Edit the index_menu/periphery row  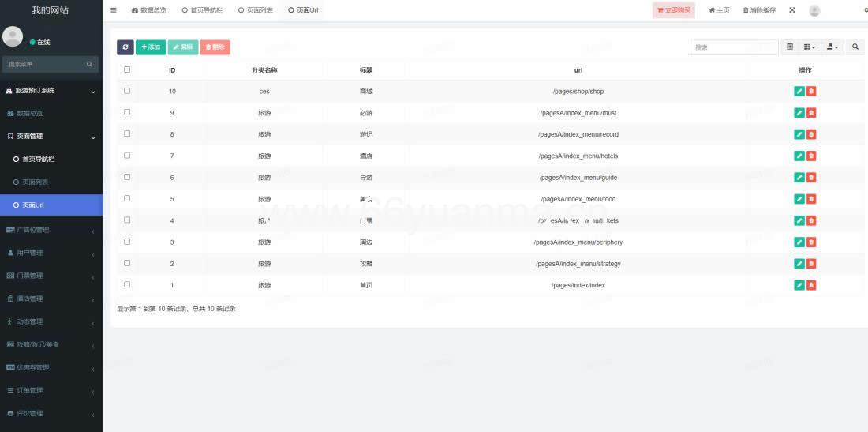pos(799,242)
